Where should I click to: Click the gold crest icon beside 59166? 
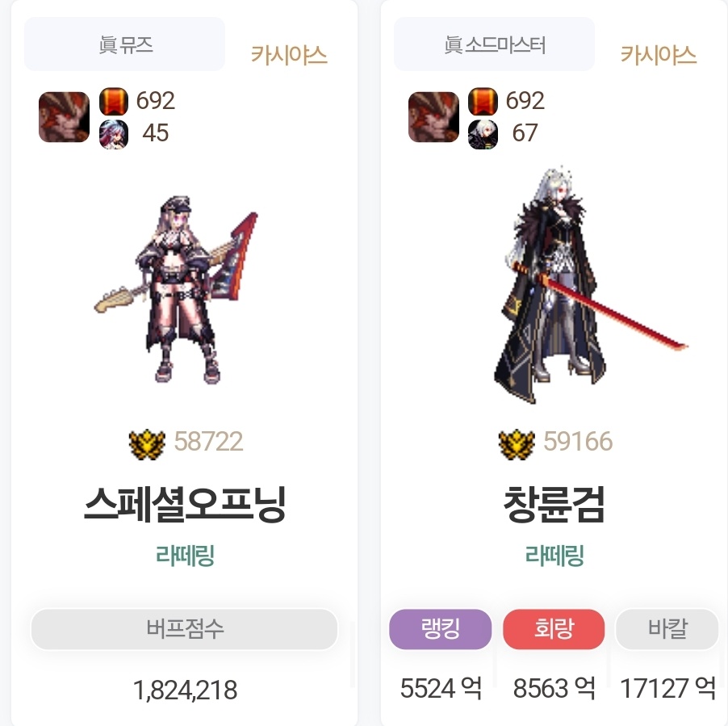(x=517, y=444)
